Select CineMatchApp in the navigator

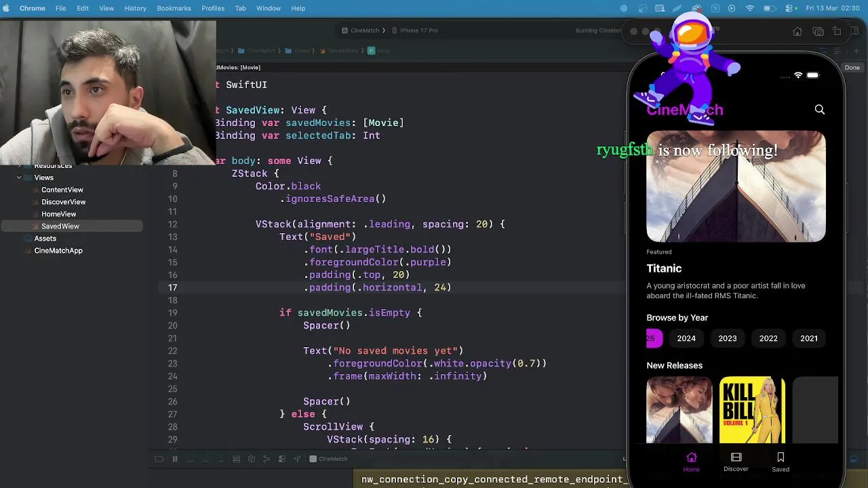point(58,251)
